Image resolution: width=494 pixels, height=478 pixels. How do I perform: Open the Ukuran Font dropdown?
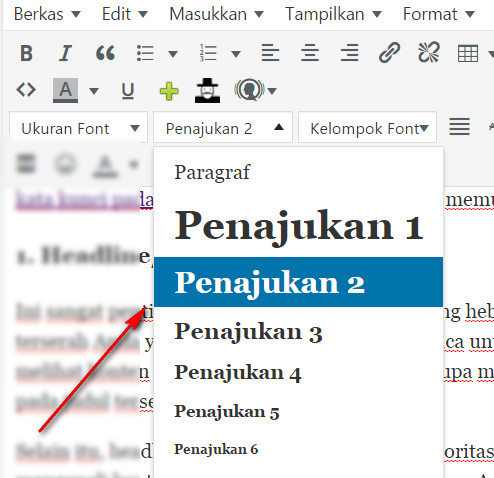[79, 128]
